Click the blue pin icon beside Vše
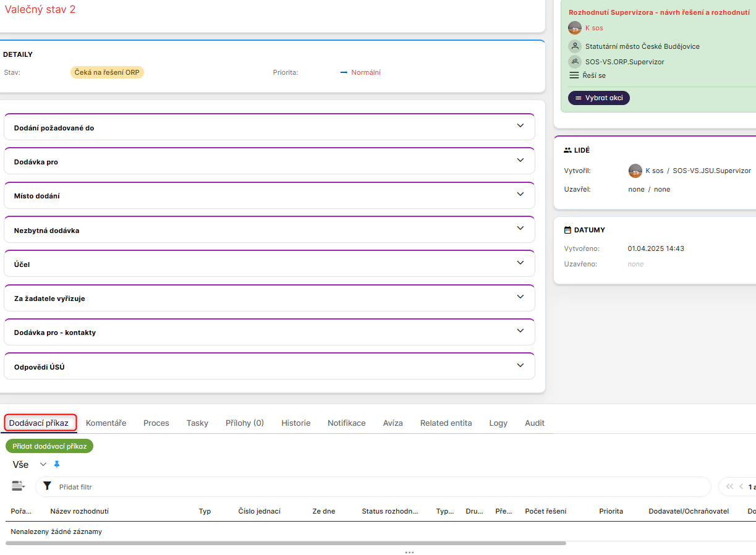This screenshot has width=756, height=555. coord(57,464)
